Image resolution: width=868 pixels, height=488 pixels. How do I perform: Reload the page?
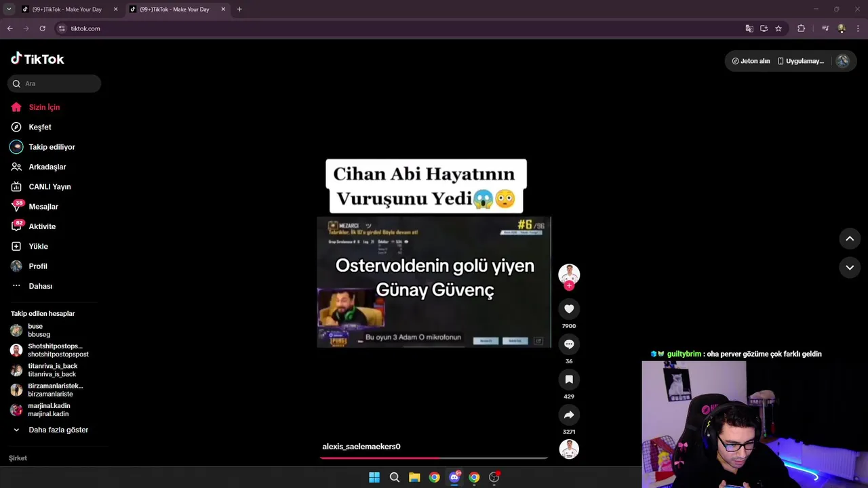tap(42, 28)
